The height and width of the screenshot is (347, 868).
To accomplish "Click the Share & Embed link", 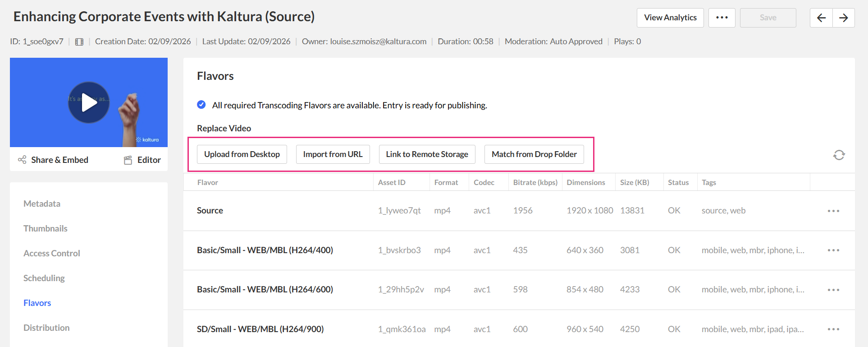I will tap(59, 160).
